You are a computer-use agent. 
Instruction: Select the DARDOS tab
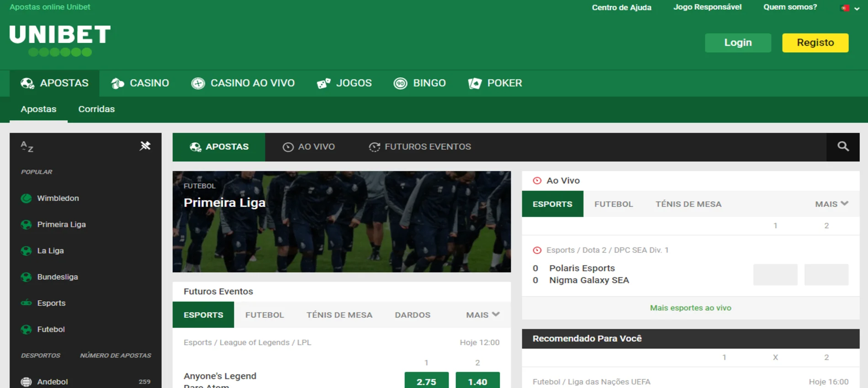pos(413,315)
